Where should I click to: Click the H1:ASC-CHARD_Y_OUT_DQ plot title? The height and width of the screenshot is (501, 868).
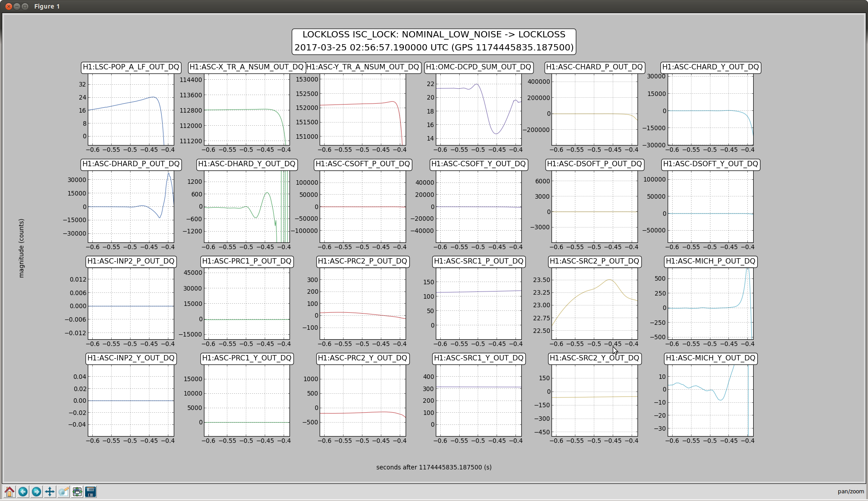(710, 67)
